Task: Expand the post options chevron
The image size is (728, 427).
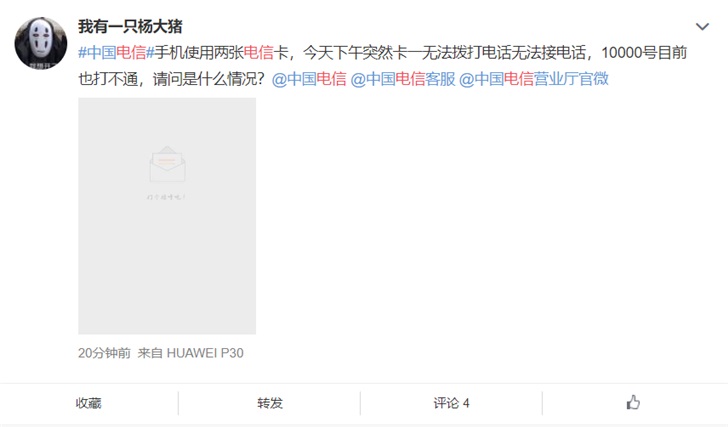Action: point(702,27)
